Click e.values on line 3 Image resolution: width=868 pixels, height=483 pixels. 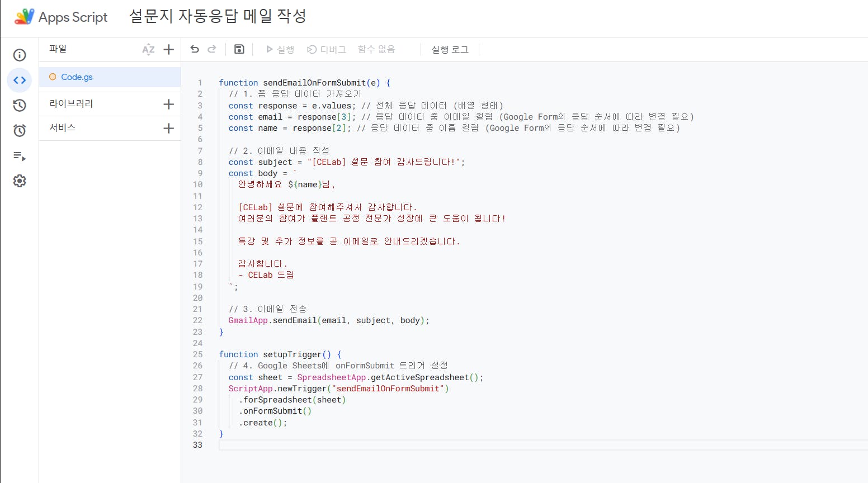[332, 106]
